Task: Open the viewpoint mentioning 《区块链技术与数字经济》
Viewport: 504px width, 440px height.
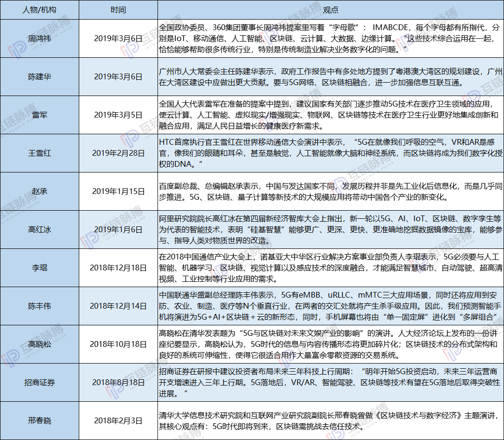Action: pyautogui.click(x=330, y=421)
